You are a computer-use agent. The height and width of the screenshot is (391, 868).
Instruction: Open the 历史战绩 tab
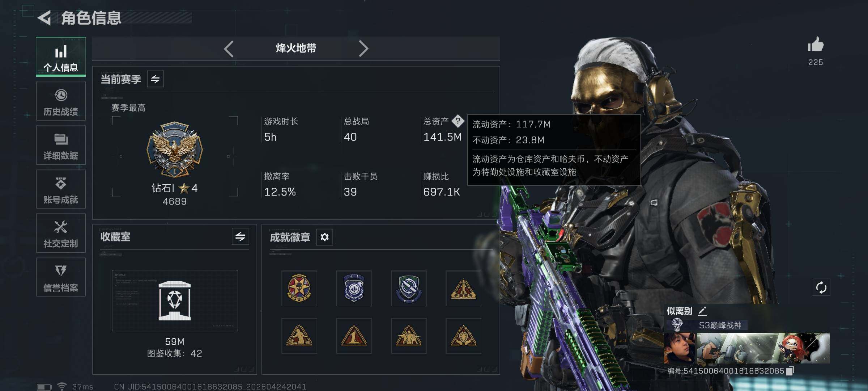[x=61, y=101]
